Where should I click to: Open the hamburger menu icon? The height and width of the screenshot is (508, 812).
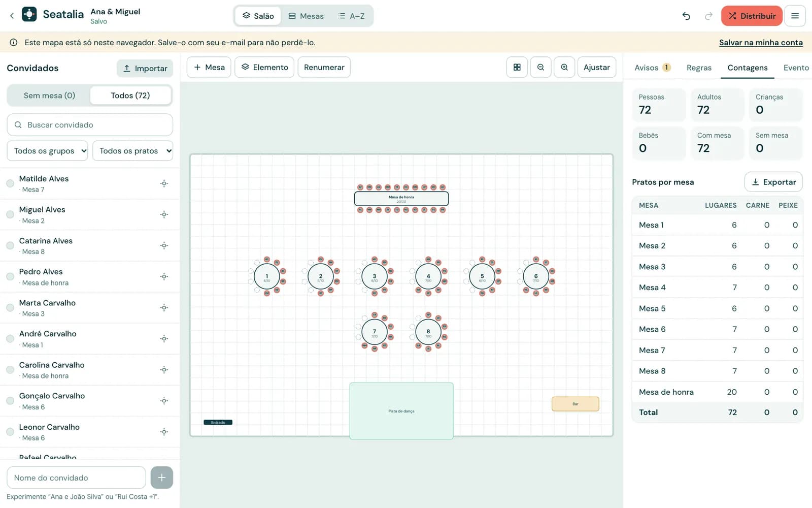pyautogui.click(x=795, y=16)
